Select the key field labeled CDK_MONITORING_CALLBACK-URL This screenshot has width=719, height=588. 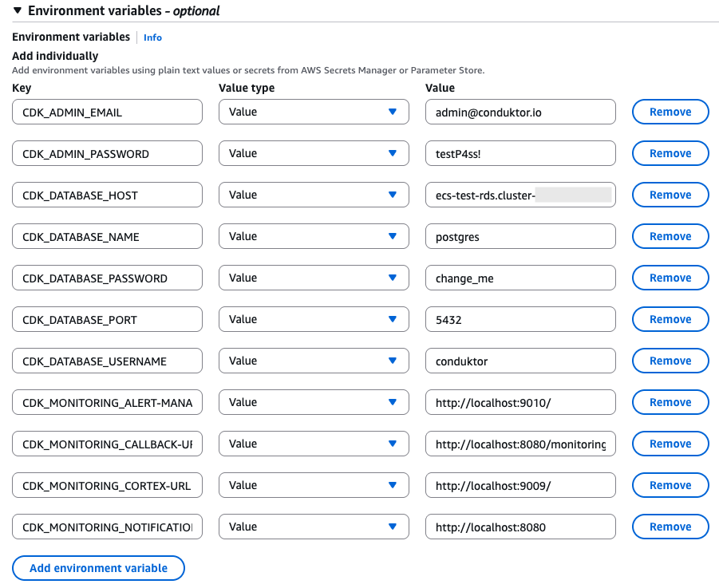pos(106,444)
